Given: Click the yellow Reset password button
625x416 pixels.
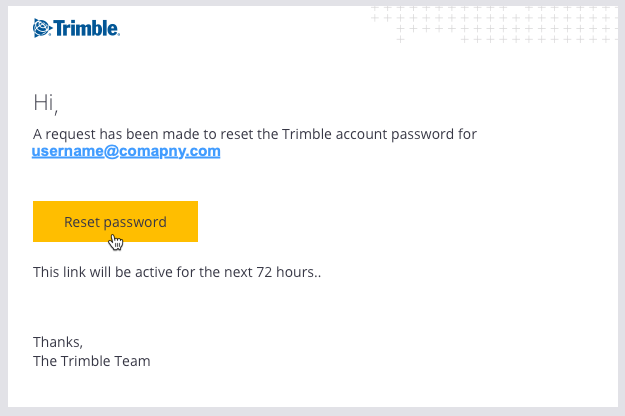Looking at the screenshot, I should 115,222.
